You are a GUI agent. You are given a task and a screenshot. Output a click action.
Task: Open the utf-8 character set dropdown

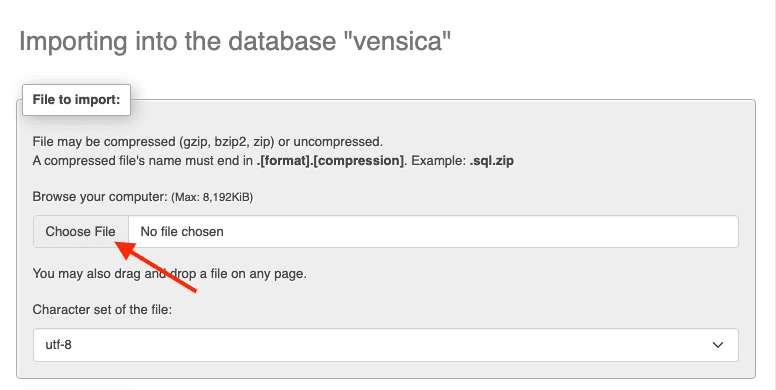point(386,345)
